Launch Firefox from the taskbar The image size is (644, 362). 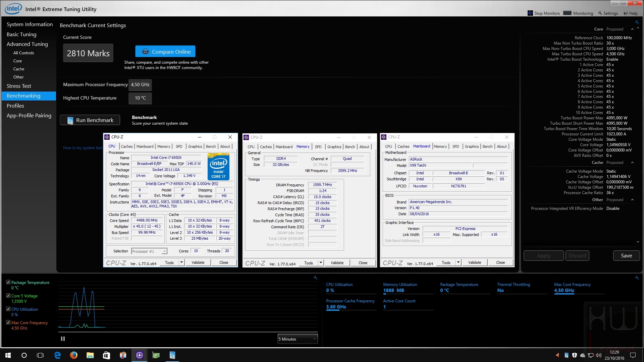coord(74,355)
